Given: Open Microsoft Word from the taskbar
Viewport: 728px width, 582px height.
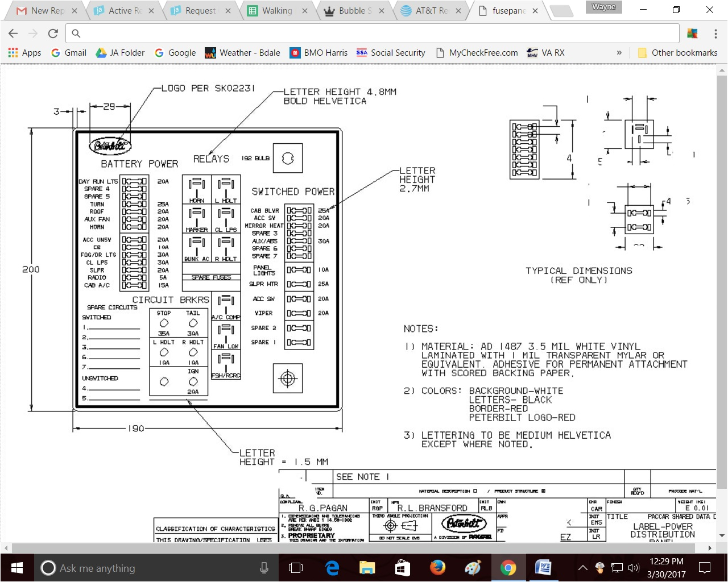Looking at the screenshot, I should coord(544,567).
